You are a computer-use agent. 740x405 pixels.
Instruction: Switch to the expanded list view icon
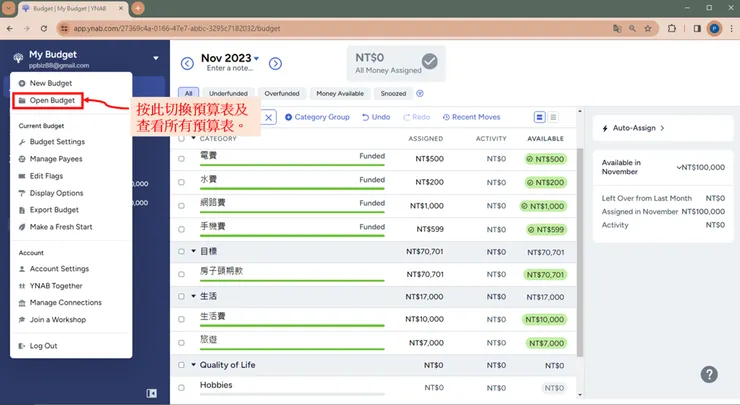[x=539, y=117]
